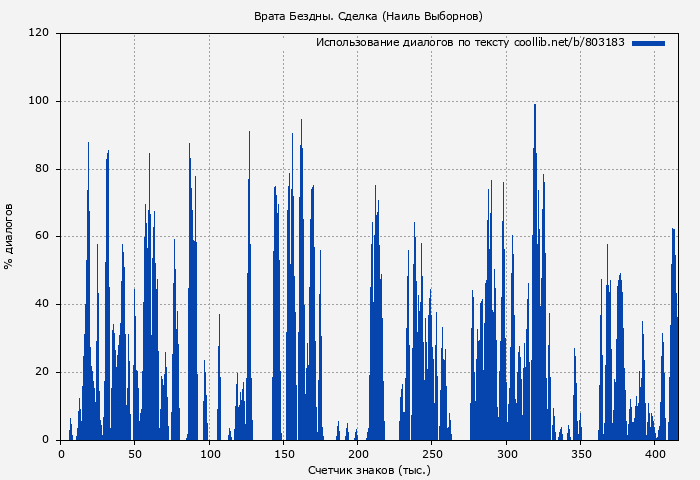Click the legend text with coollib.net link
The image size is (700, 480).
tap(470, 43)
